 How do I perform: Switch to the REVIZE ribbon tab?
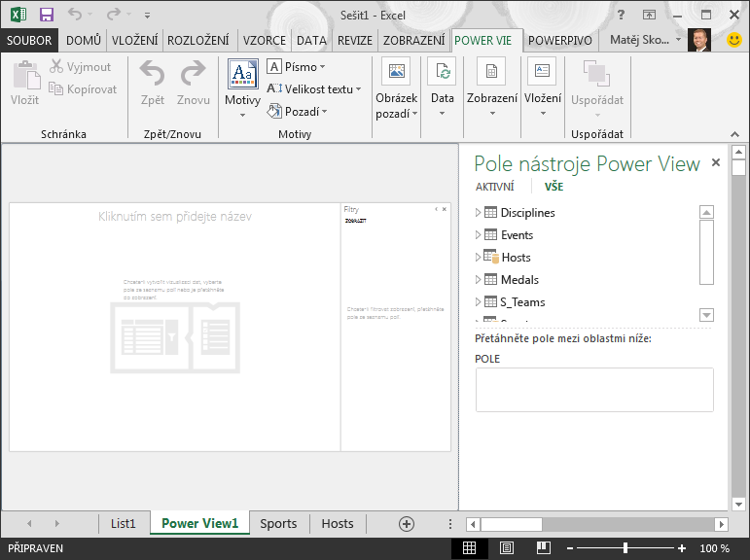(355, 40)
